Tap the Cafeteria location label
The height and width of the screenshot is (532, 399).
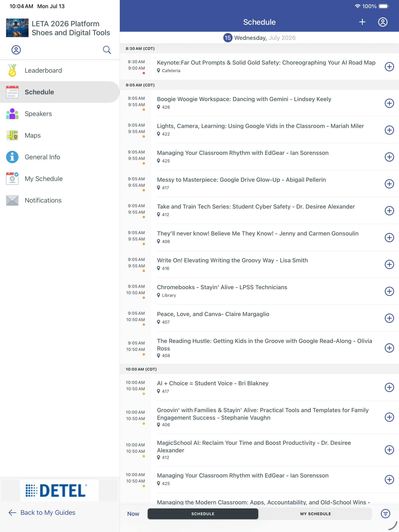coord(169,71)
